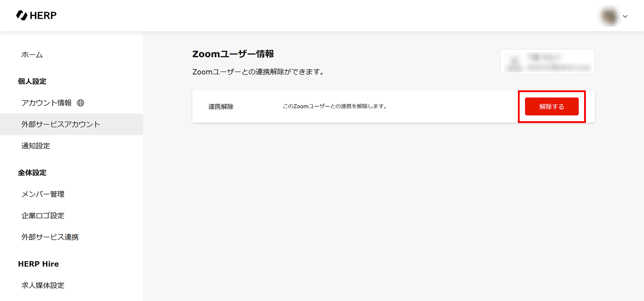Click text このZoomユーザーとの連携を解除します。
The image size is (644, 301).
click(x=335, y=106)
